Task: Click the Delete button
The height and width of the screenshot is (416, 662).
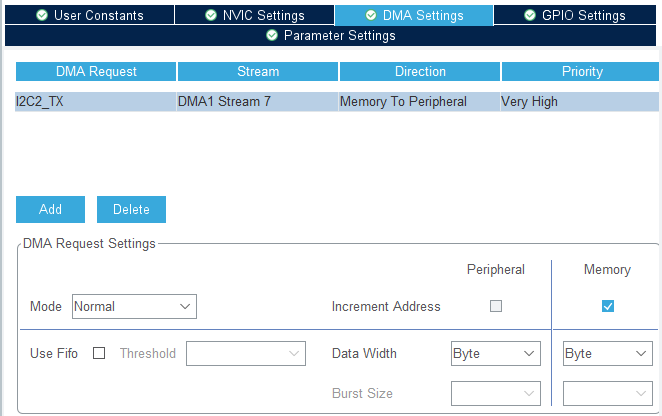Action: click(x=131, y=209)
